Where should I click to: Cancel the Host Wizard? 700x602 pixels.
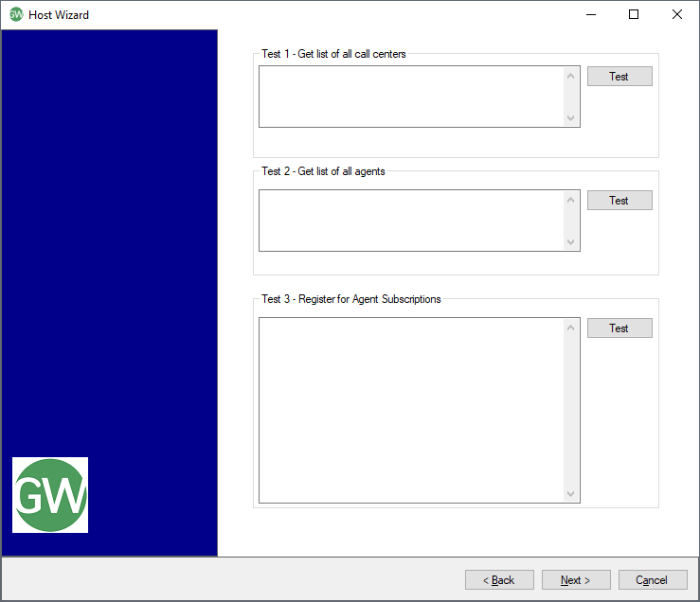click(x=653, y=579)
